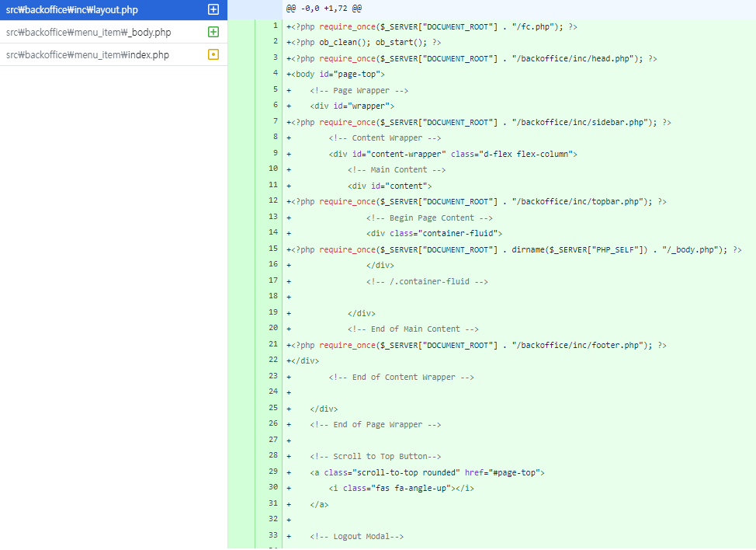Select src\backoffice\inc\layout.php in file list
Screen dimensions: 756x550
(x=114, y=9)
